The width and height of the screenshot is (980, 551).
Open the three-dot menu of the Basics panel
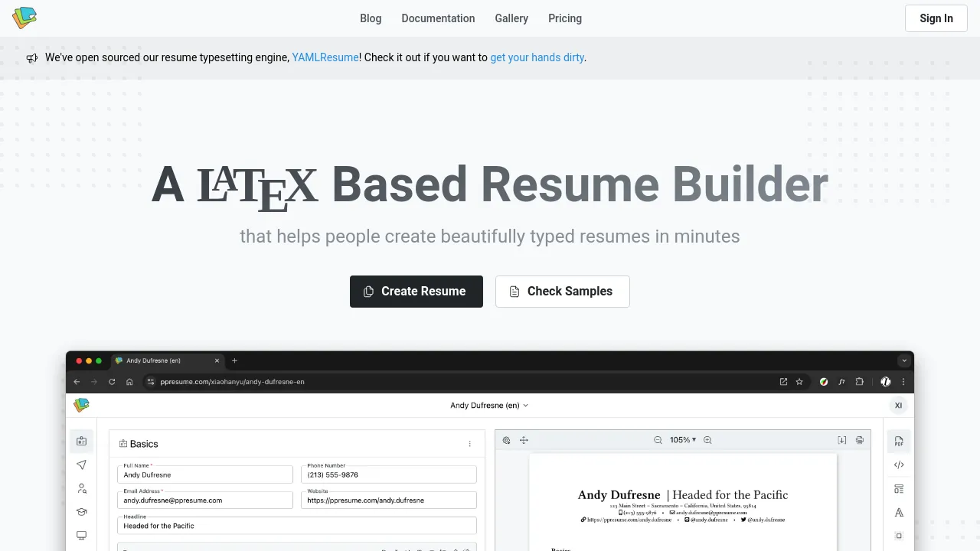click(x=469, y=444)
